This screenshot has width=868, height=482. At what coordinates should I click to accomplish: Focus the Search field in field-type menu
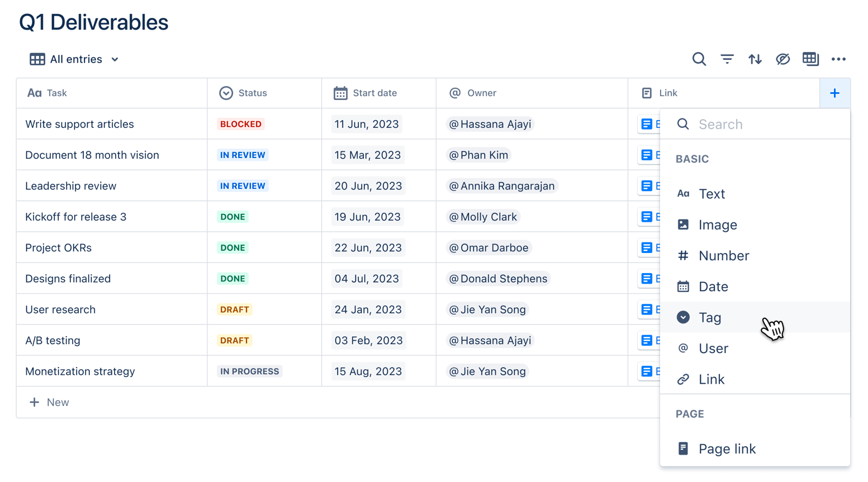755,124
